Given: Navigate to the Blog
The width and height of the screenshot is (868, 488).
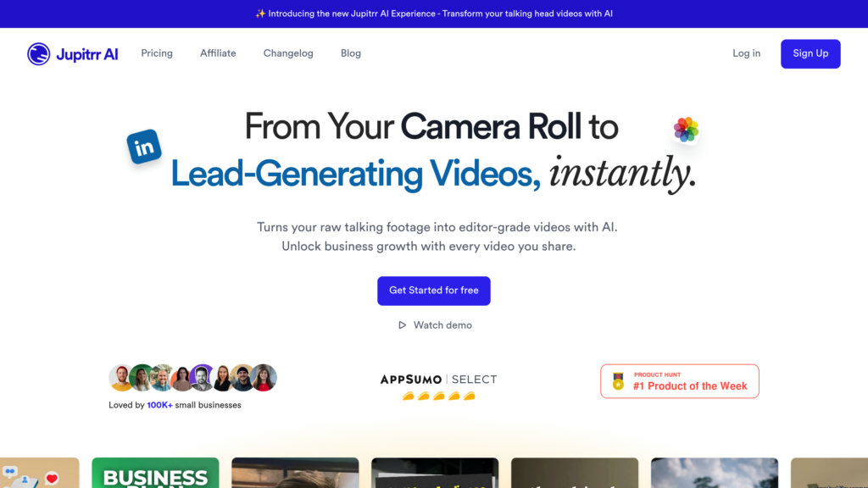Looking at the screenshot, I should (351, 53).
